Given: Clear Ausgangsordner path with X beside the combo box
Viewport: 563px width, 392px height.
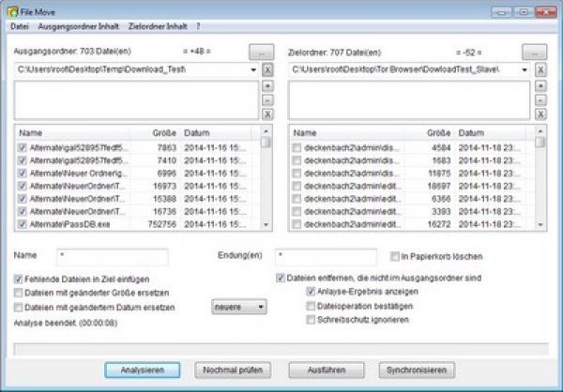Looking at the screenshot, I should tap(267, 70).
